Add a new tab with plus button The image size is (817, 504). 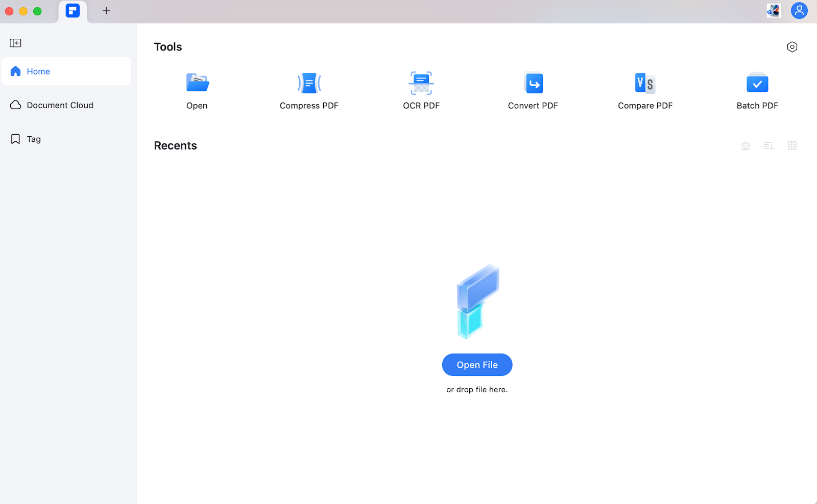106,11
